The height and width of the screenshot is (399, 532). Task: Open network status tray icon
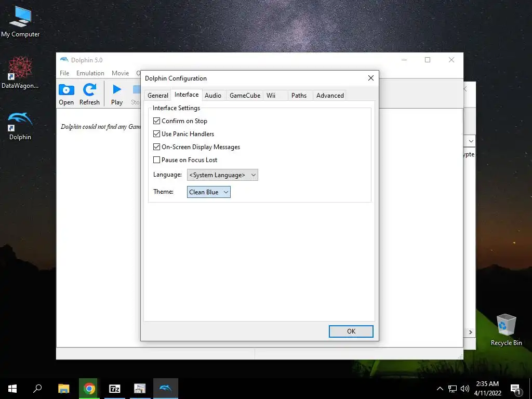(x=453, y=389)
